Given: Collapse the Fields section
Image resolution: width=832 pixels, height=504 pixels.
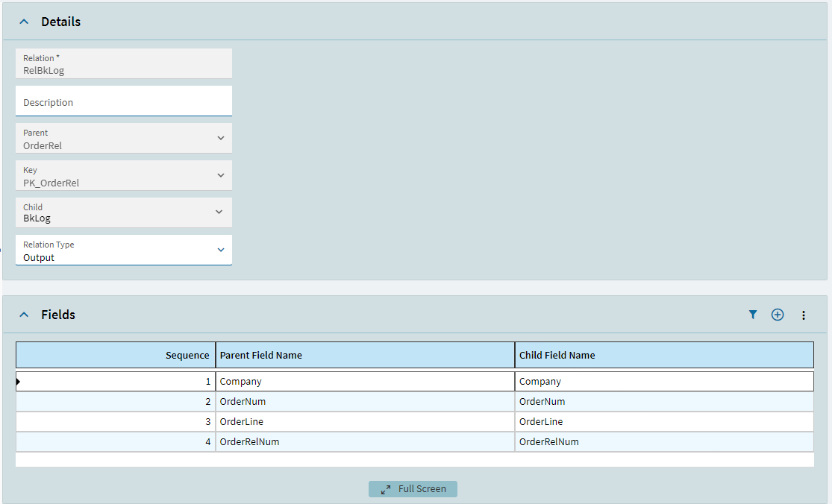Looking at the screenshot, I should click(24, 314).
